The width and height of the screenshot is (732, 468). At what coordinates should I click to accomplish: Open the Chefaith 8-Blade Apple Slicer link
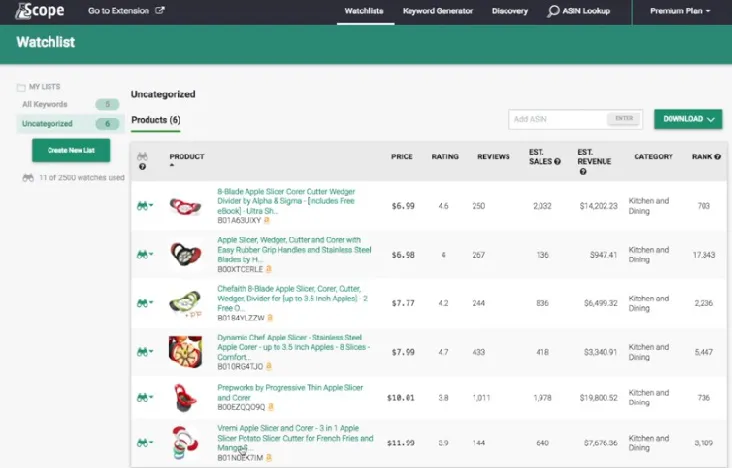(x=293, y=297)
